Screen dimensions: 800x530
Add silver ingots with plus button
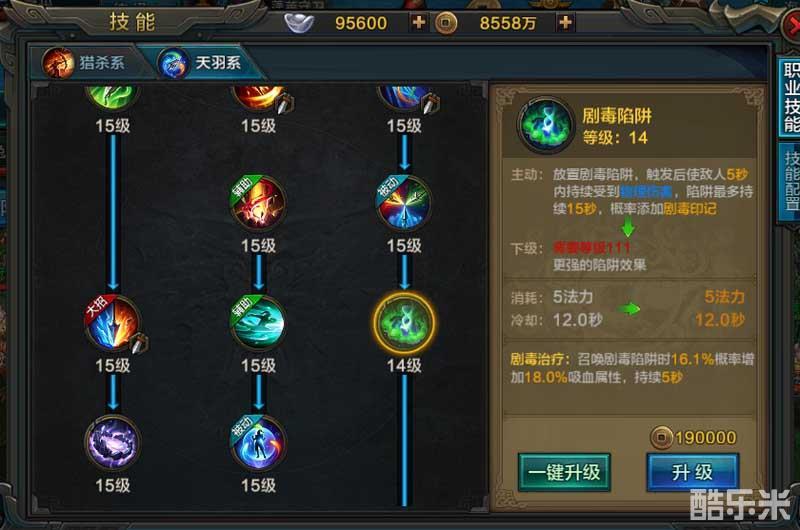pyautogui.click(x=418, y=22)
